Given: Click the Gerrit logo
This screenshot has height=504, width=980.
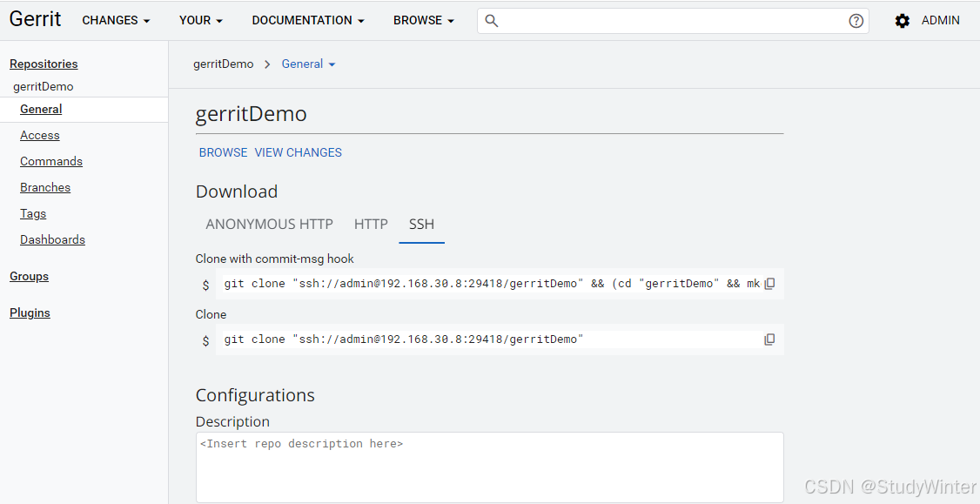Looking at the screenshot, I should pos(35,18).
